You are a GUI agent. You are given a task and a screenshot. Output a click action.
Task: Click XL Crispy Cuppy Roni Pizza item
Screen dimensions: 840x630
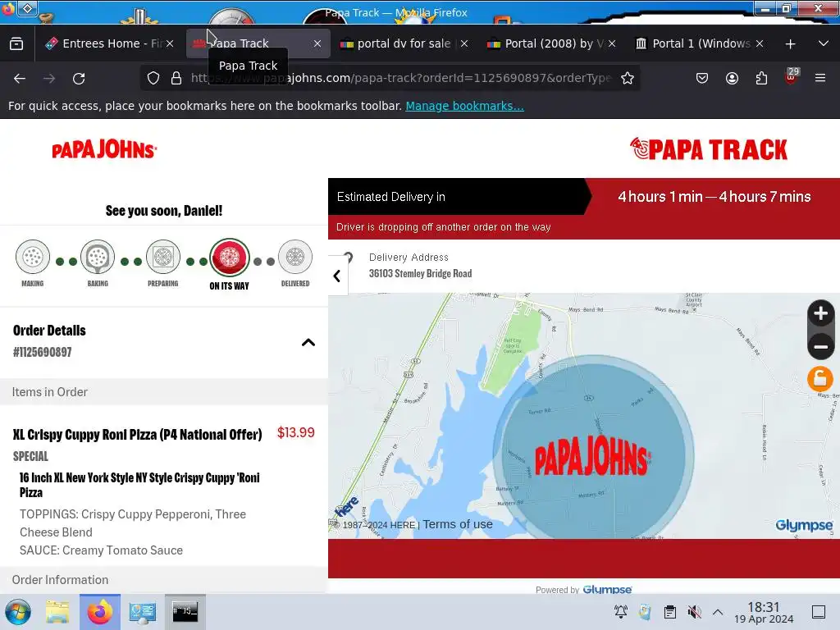pos(138,435)
